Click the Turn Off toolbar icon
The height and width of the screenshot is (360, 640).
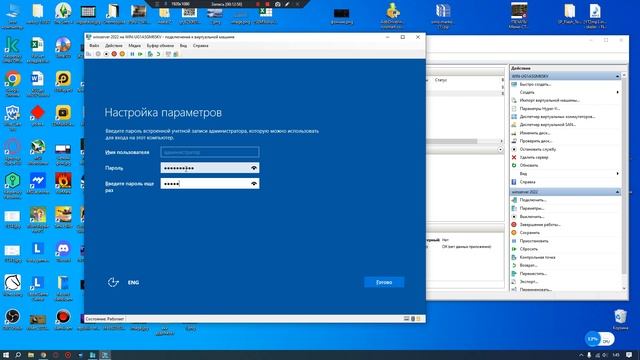(106, 54)
